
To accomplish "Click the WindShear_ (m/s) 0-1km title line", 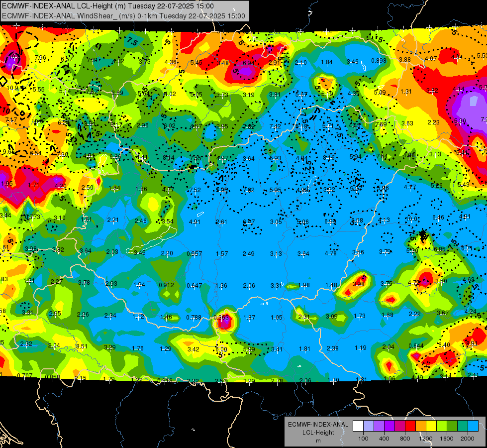I will click(123, 16).
